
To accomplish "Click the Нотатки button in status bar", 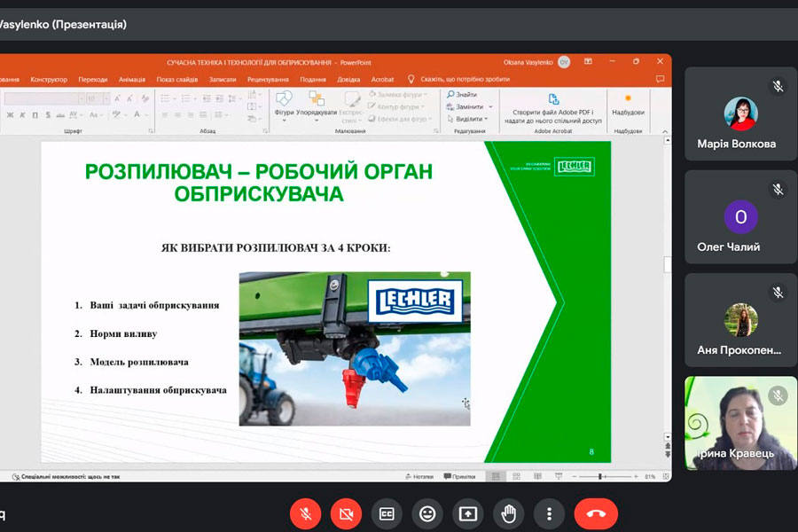I will 419,476.
